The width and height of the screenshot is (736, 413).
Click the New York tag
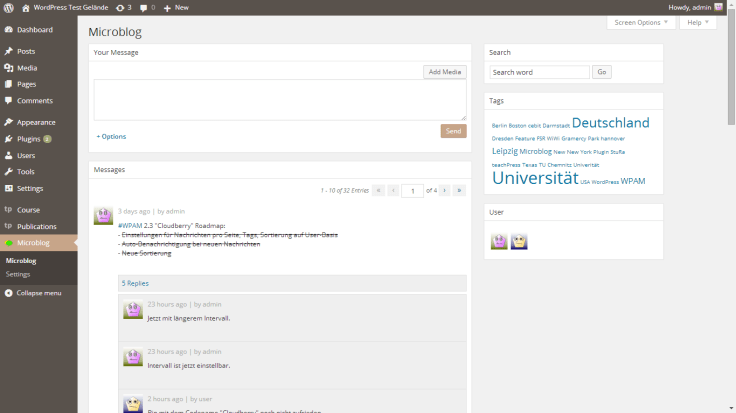[x=579, y=152]
